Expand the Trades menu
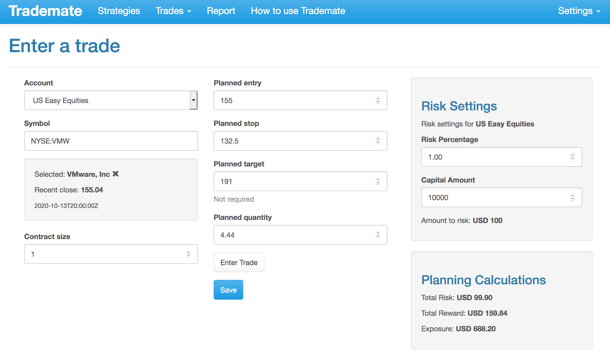The image size is (610, 364). click(173, 11)
